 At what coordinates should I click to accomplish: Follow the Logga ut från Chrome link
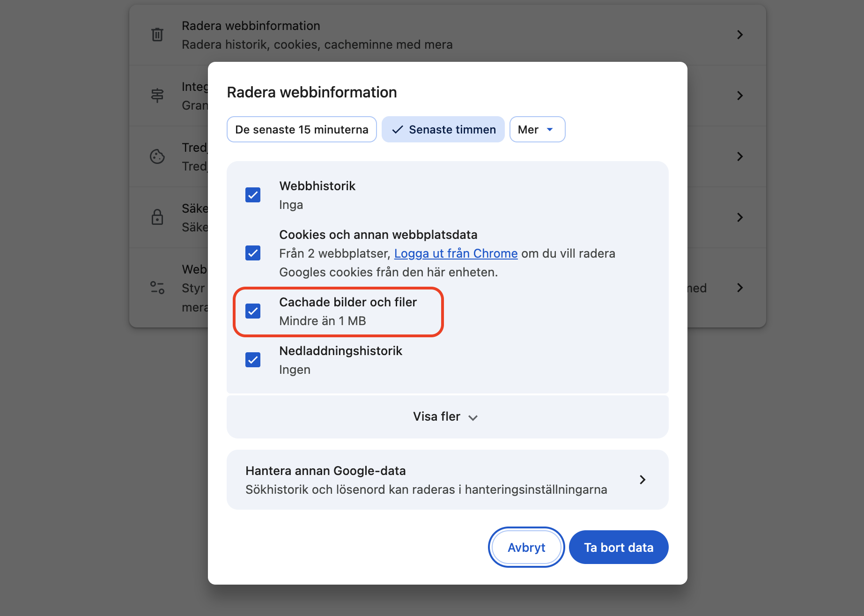(x=456, y=253)
